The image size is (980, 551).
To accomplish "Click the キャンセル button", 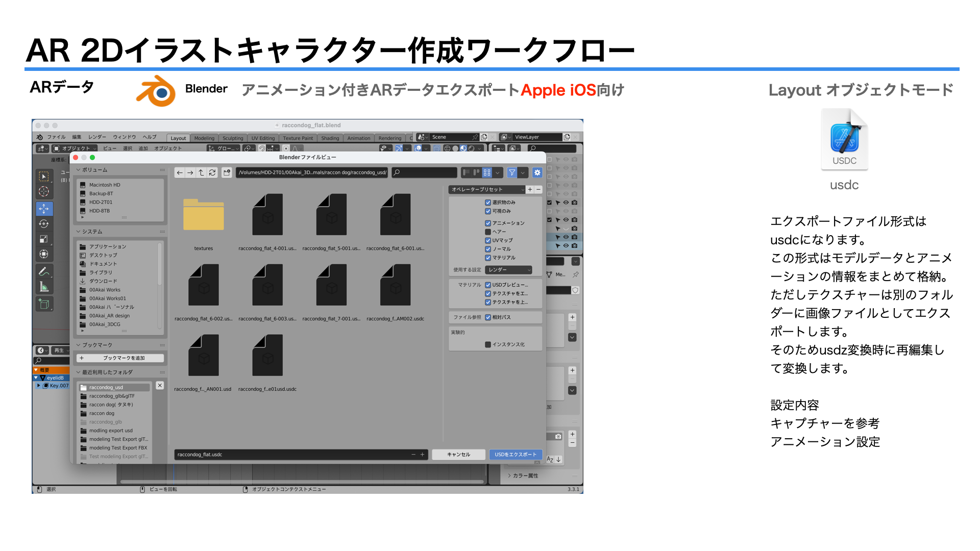I will pos(458,455).
